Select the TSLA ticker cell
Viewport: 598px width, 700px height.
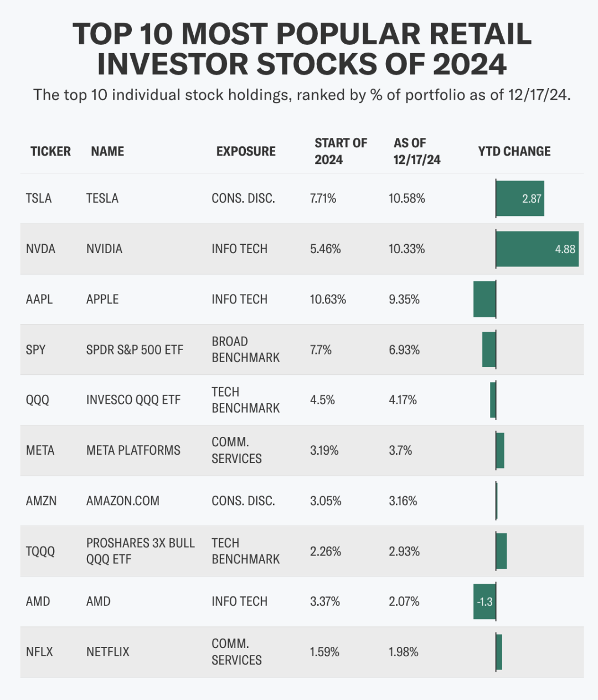[x=39, y=198]
